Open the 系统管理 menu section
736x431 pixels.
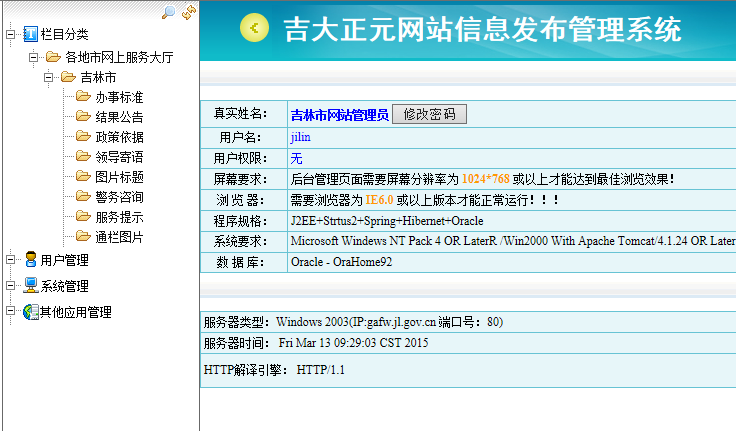point(64,286)
